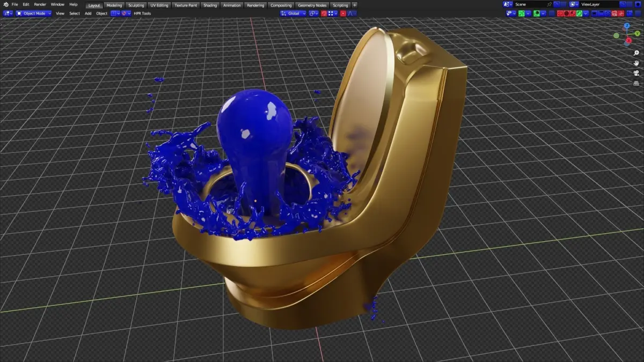
Task: Open the editor type selector icon
Action: click(8, 13)
